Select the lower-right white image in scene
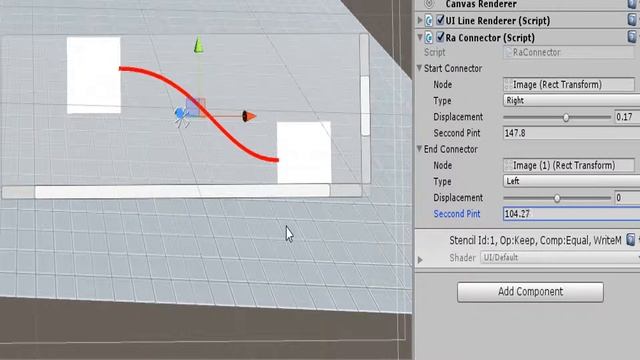Screen dimensions: 640x360 tap(304, 153)
